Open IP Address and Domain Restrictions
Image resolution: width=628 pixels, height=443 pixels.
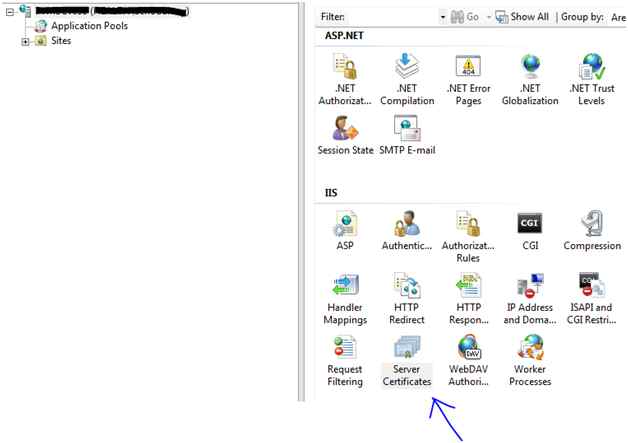pyautogui.click(x=530, y=299)
